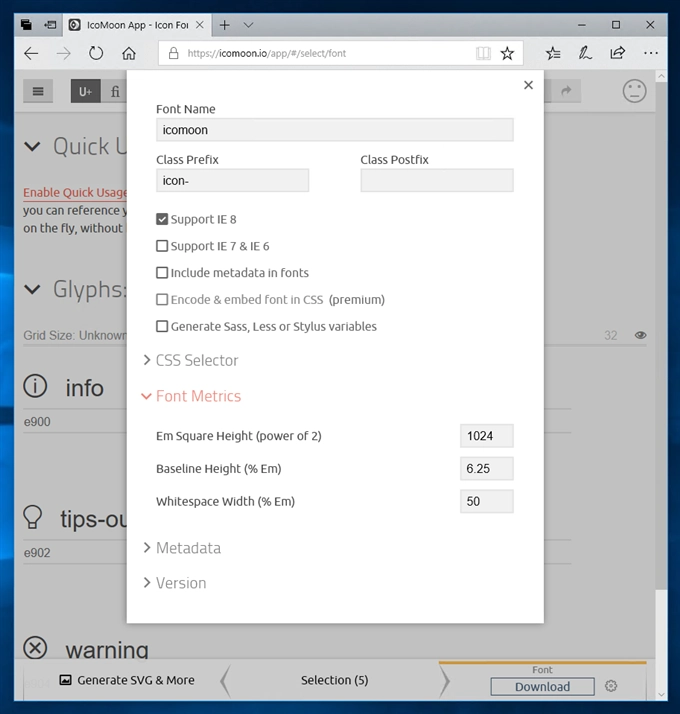Click the set tabs aside arrow icon
680x714 pixels.
click(50, 25)
